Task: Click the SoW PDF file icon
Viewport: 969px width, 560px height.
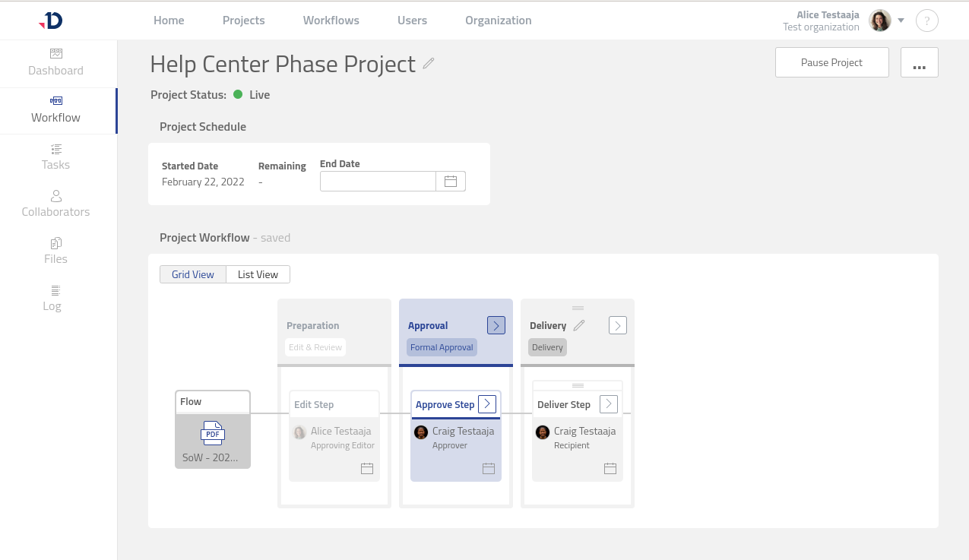Action: click(x=213, y=433)
